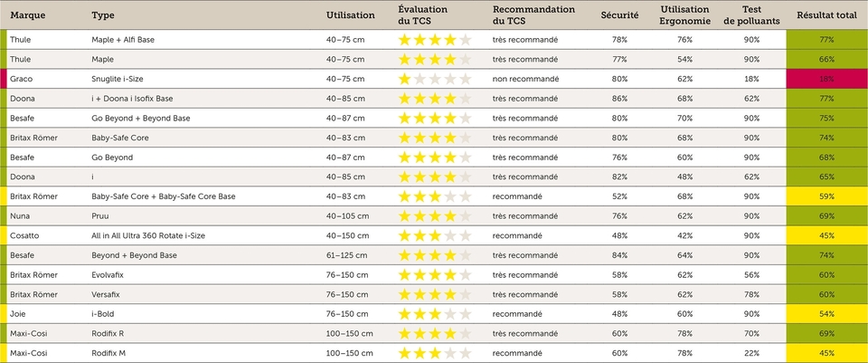Click the star rating for Maxi-Cosi Rodifix M
The height and width of the screenshot is (363, 868).
(435, 353)
